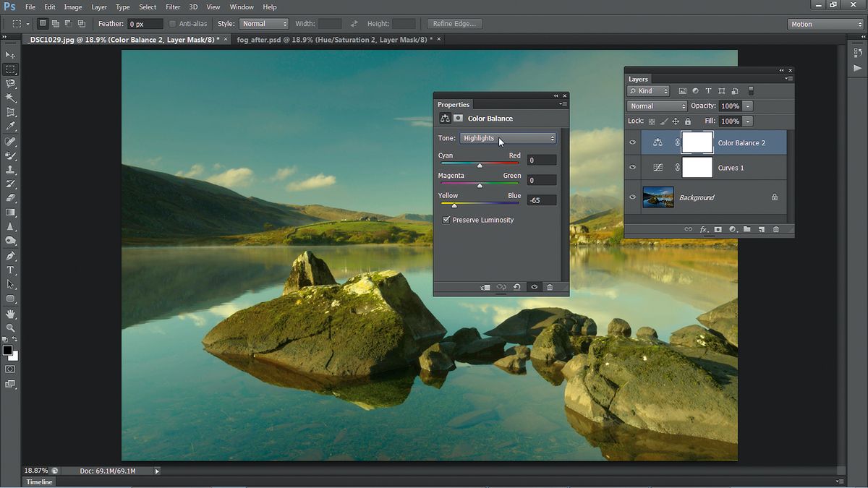Click the Refine Edge button
This screenshot has width=868, height=488.
click(x=454, y=23)
